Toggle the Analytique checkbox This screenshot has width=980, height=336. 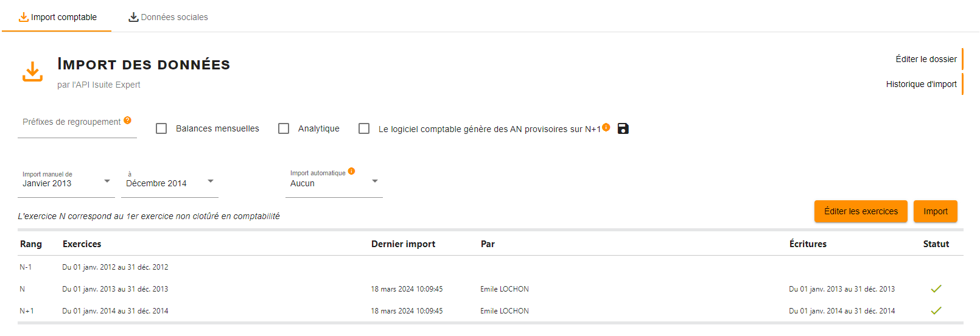click(x=284, y=128)
